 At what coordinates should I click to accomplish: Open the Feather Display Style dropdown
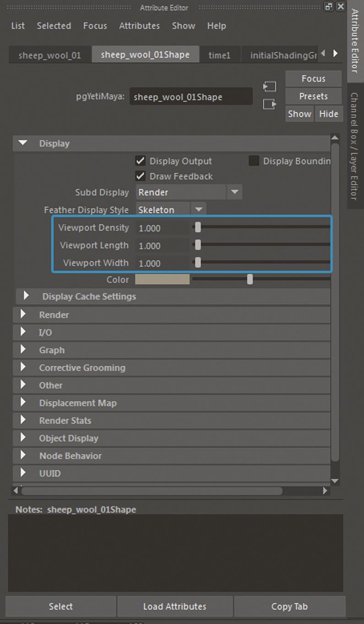pos(199,209)
